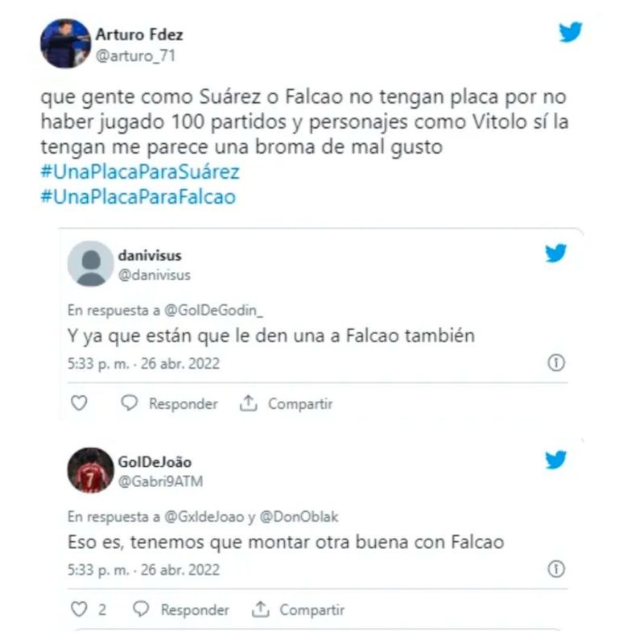
Task: Click reply bubble icon under danivisus tweet
Action: click(130, 402)
